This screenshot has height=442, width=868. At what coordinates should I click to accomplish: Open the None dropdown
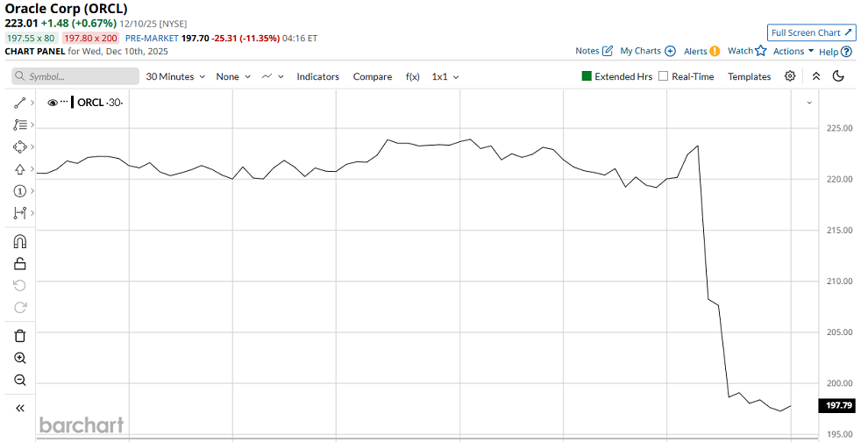(233, 76)
